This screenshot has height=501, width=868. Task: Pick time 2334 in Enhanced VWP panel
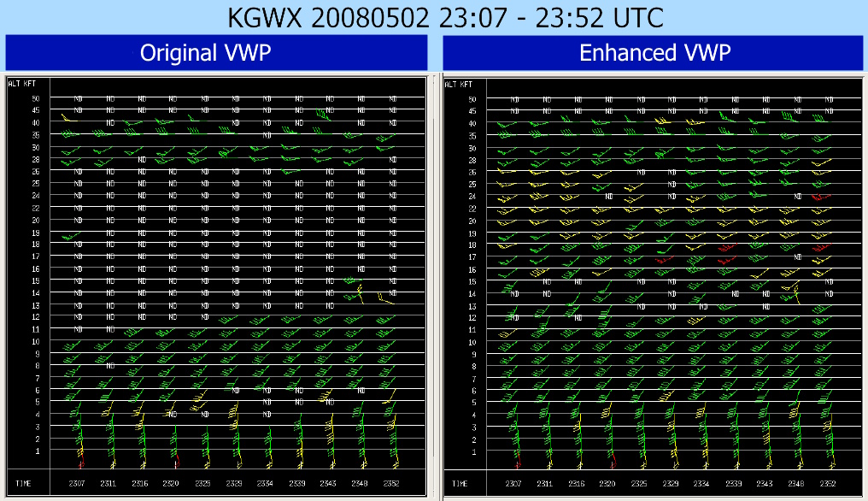[701, 483]
